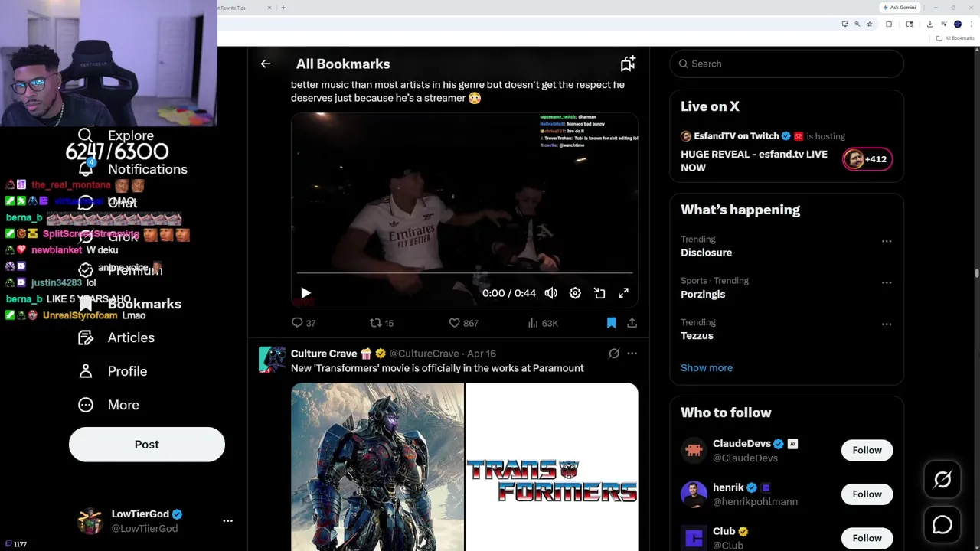This screenshot has width=980, height=551.
Task: Click the page scrollbar thumb
Action: pyautogui.click(x=976, y=273)
